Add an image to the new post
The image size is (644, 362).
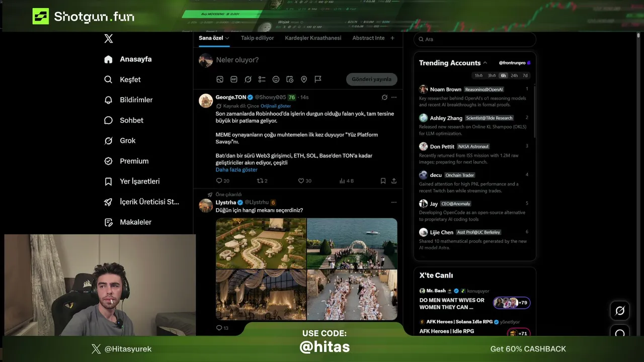220,79
